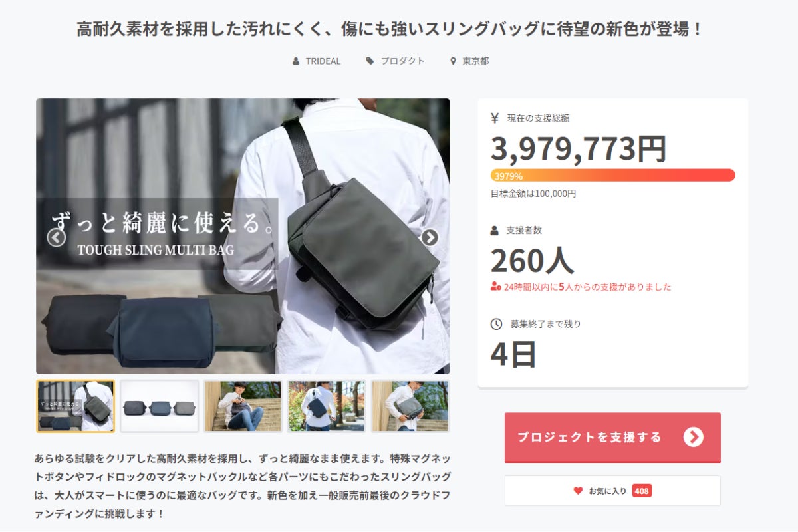Click the プロジェクトを支援する button
The image size is (798, 532).
(x=612, y=437)
